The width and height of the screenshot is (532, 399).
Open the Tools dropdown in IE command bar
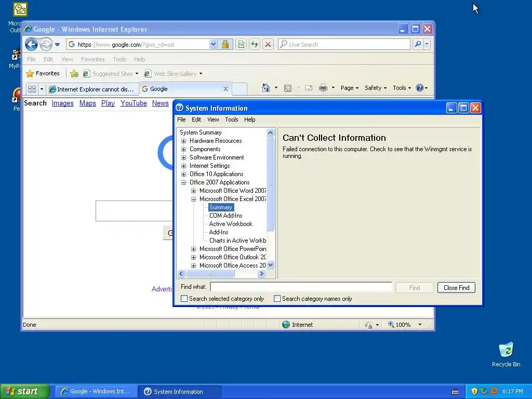pos(402,88)
